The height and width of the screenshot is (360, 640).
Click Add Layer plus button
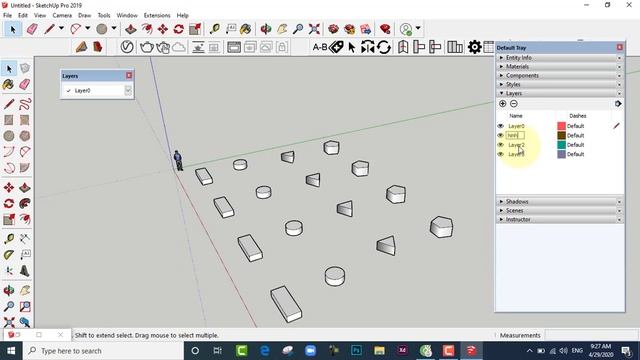(502, 104)
